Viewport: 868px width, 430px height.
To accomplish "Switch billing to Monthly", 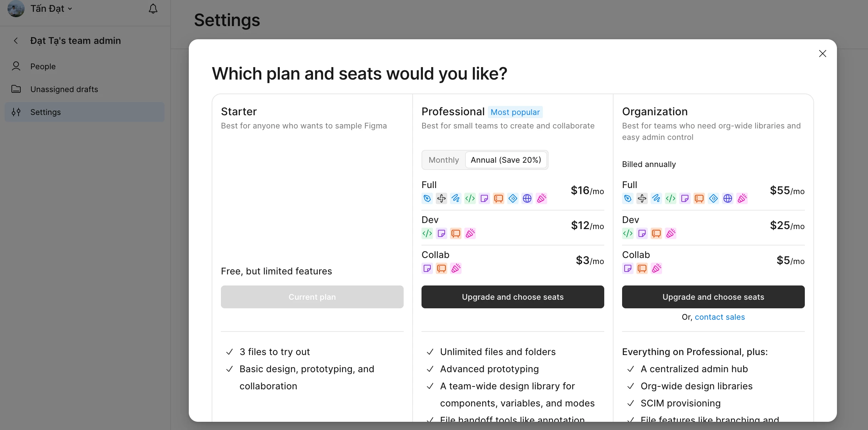I will point(444,160).
